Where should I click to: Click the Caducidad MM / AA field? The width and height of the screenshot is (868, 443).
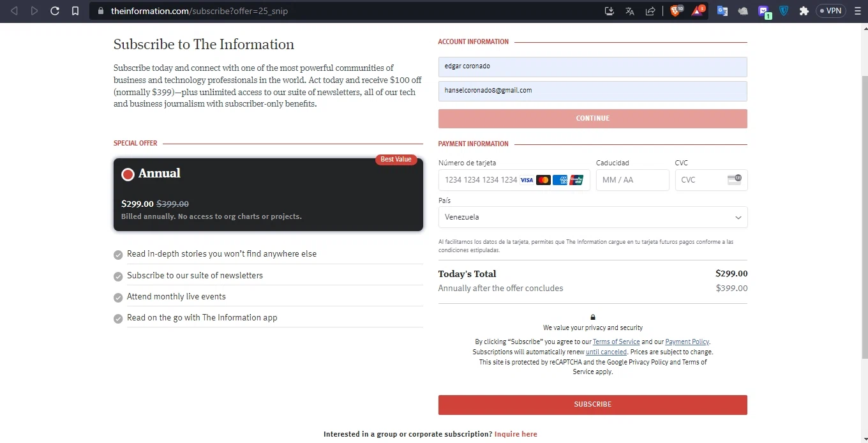[632, 180]
